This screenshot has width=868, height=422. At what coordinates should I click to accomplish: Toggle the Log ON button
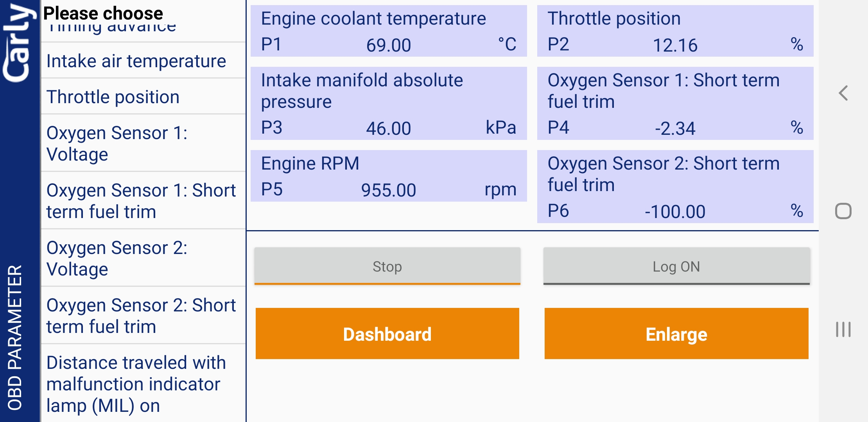[x=676, y=266]
